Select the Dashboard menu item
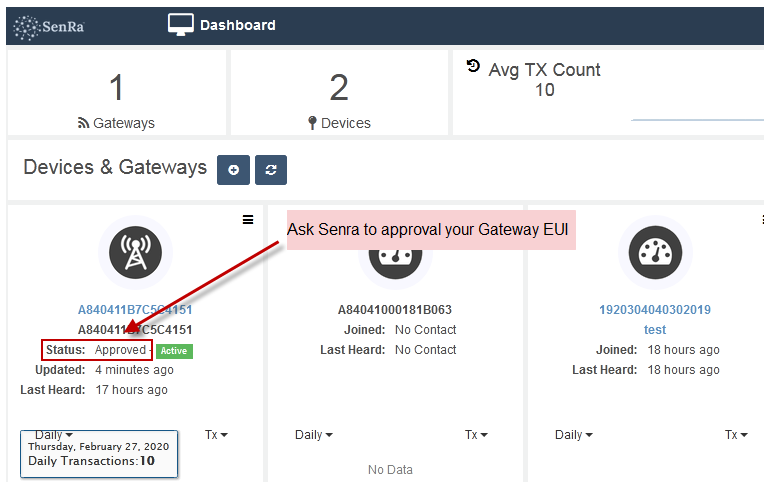 point(238,25)
